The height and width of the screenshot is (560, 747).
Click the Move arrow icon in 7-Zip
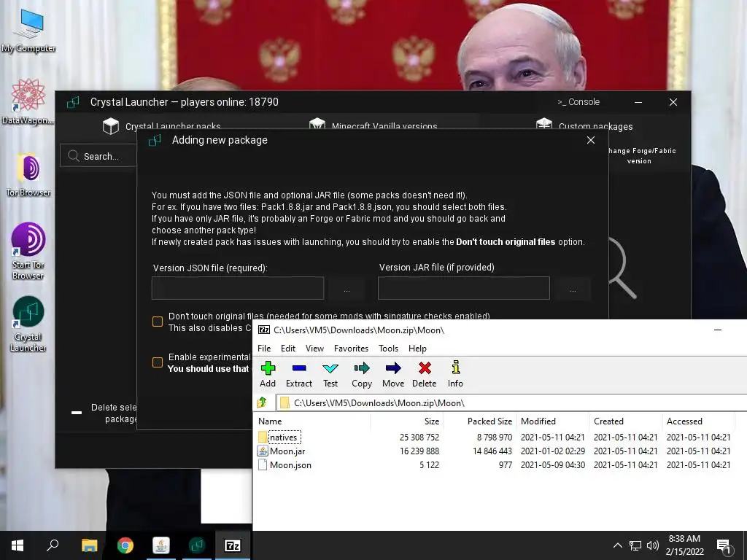click(393, 368)
